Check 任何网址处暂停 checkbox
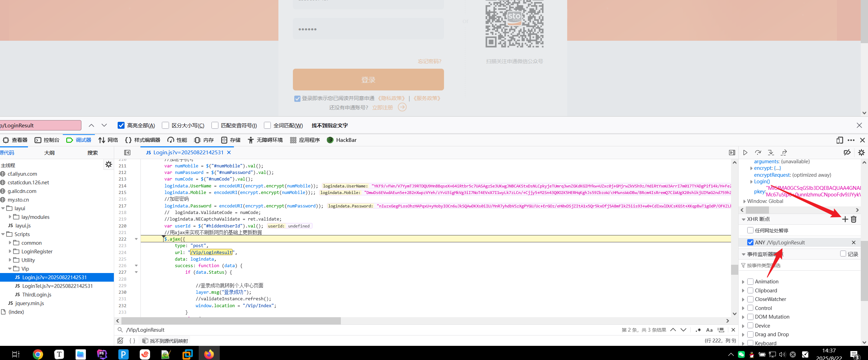 (x=750, y=230)
